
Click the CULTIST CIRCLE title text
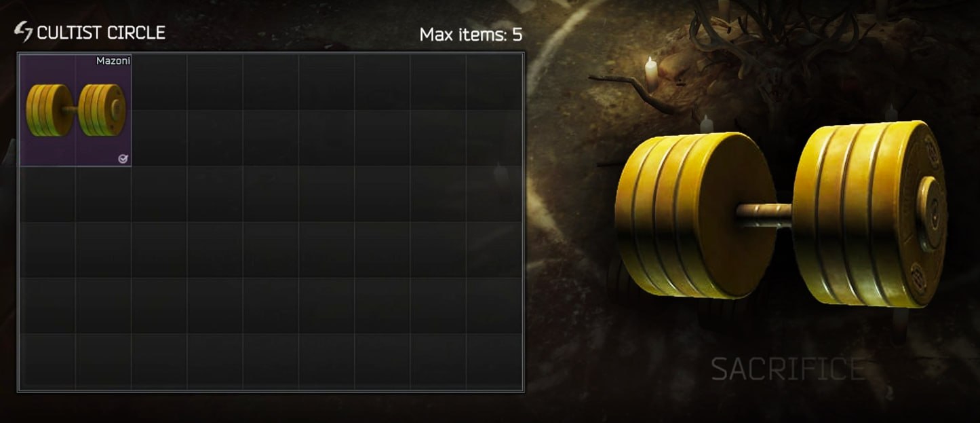click(101, 32)
